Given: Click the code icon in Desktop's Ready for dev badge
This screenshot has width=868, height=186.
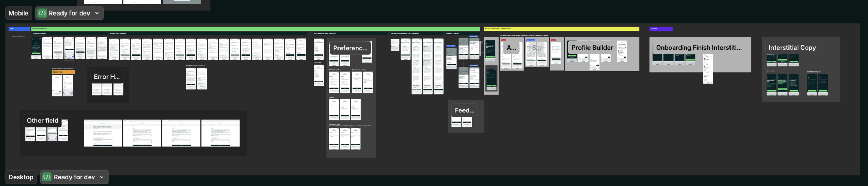Looking at the screenshot, I should click(x=47, y=177).
